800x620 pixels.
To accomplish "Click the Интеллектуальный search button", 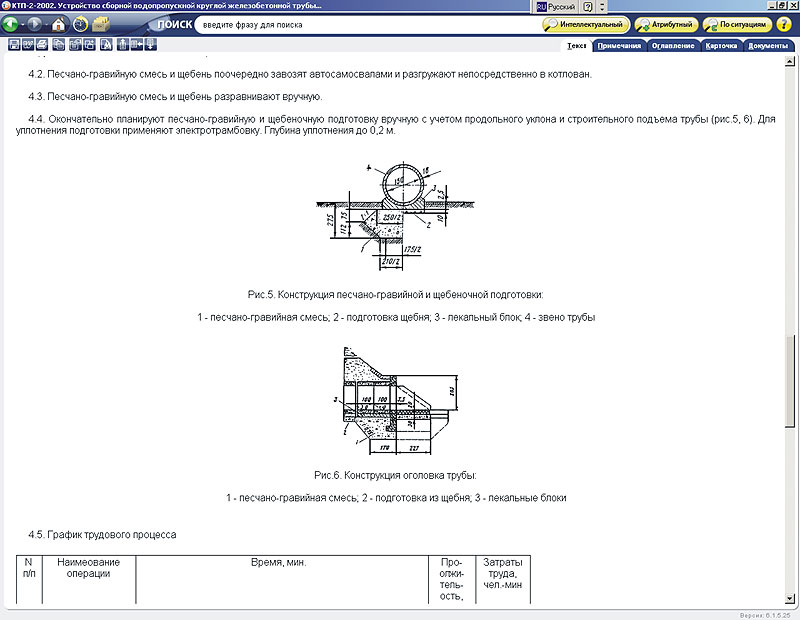I will 585,23.
